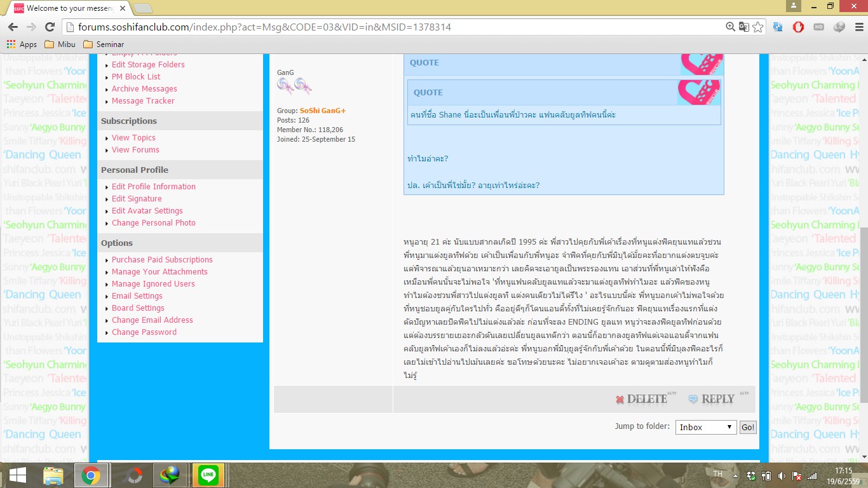Reply to this private message
This screenshot has width=868, height=488.
tap(718, 399)
